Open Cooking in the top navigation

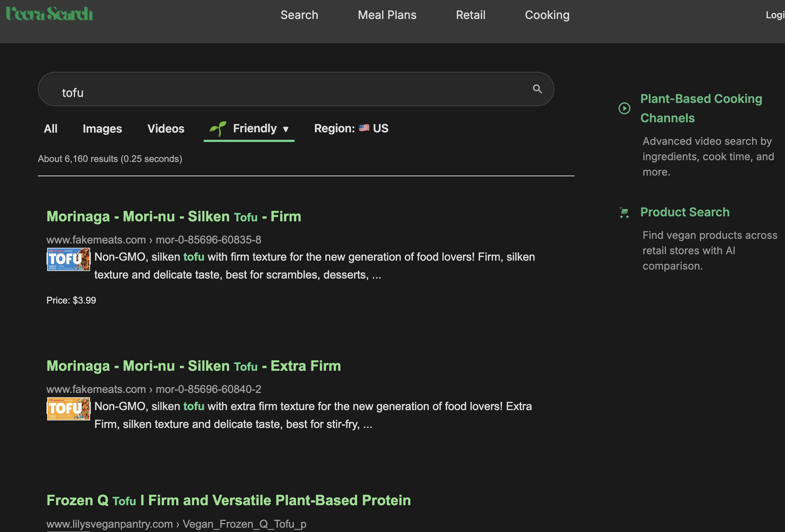[547, 15]
